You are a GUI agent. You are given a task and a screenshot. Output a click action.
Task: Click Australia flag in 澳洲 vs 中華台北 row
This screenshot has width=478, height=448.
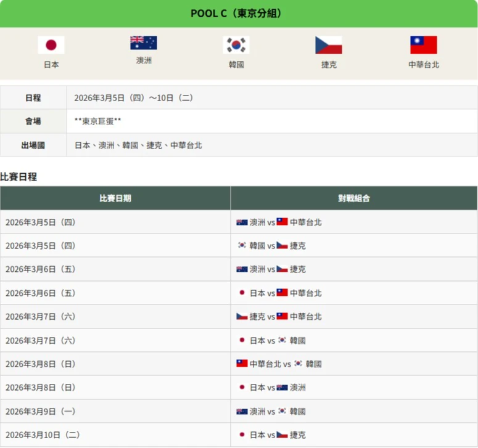[242, 222]
